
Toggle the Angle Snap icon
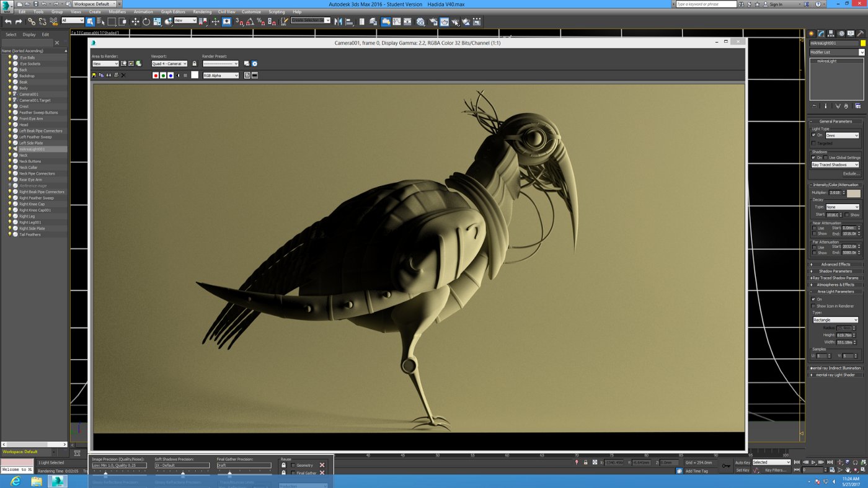(250, 22)
